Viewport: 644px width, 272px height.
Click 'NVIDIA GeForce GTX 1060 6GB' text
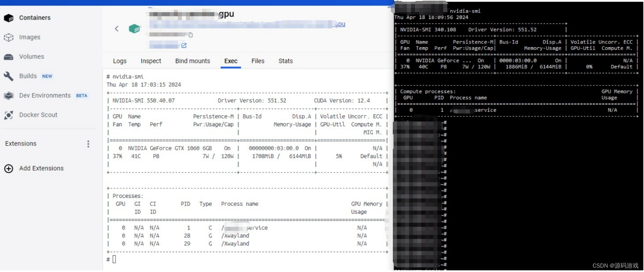coord(170,148)
